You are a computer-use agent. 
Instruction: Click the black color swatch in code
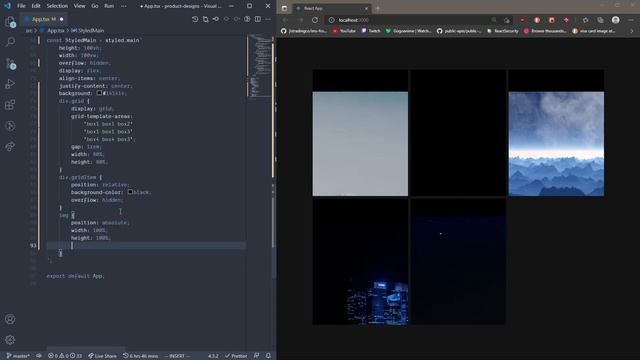[x=130, y=192]
